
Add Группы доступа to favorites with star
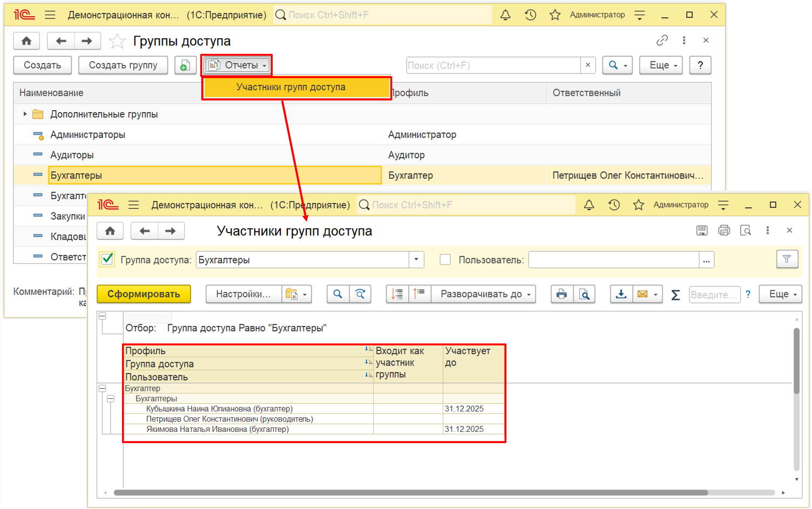click(x=117, y=41)
